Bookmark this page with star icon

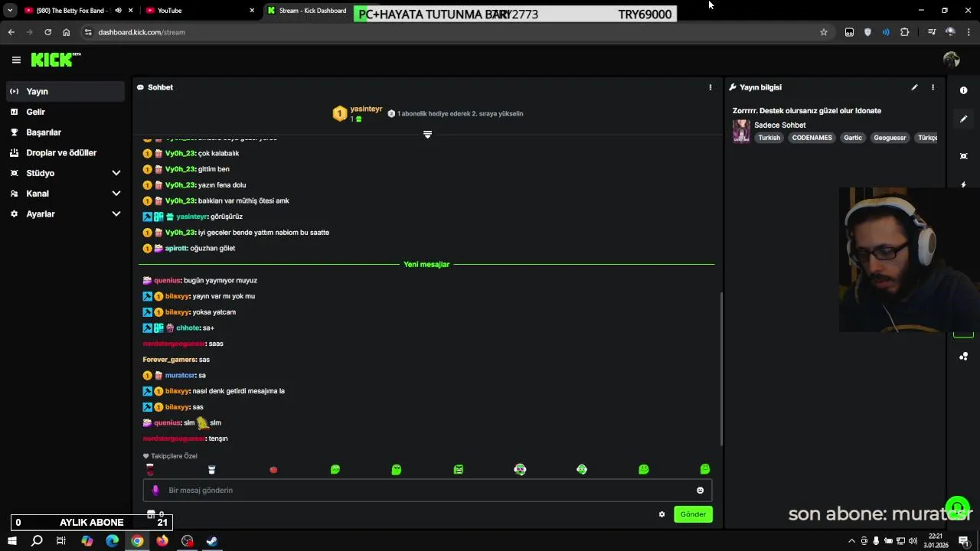pyautogui.click(x=824, y=32)
